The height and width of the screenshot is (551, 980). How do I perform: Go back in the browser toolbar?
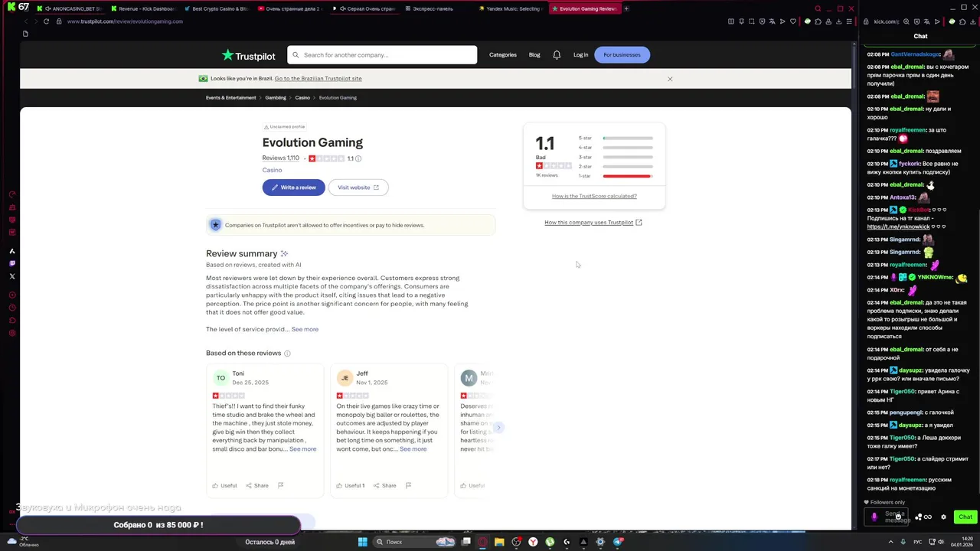(24, 21)
